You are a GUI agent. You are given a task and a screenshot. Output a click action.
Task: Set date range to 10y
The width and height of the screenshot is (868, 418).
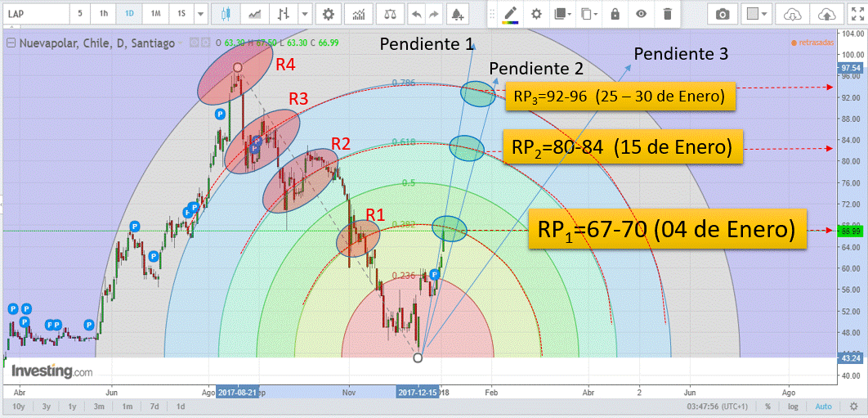18,407
